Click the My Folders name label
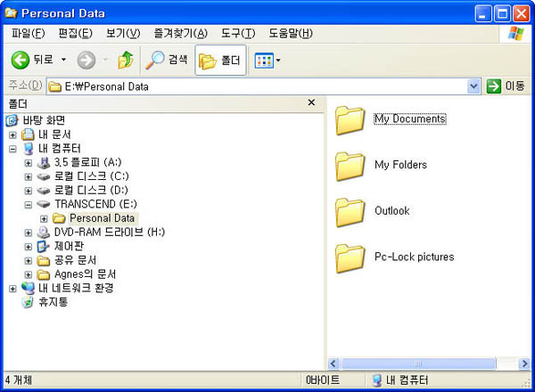Viewport: 535px width, 392px height. pos(401,165)
